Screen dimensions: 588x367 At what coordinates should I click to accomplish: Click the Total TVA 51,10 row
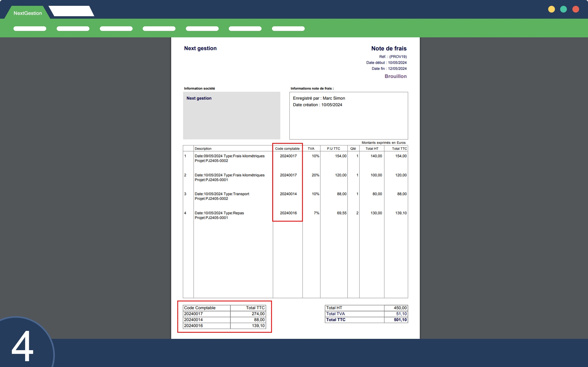(366, 314)
